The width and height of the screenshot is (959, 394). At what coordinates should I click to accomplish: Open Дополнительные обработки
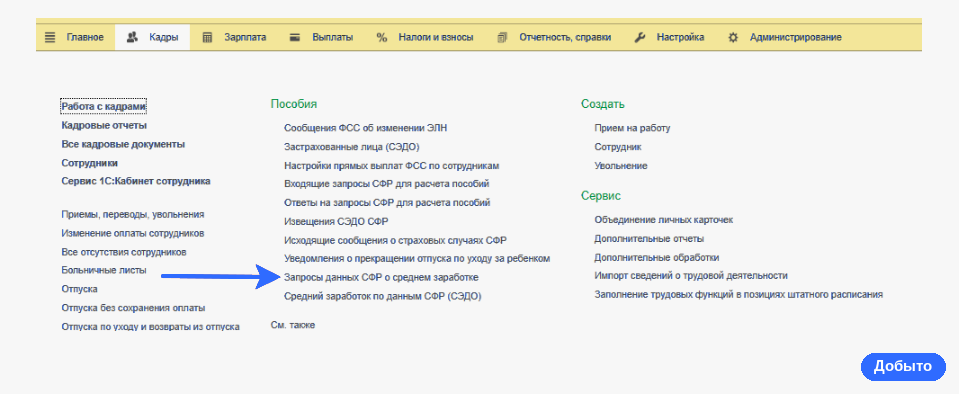(657, 258)
